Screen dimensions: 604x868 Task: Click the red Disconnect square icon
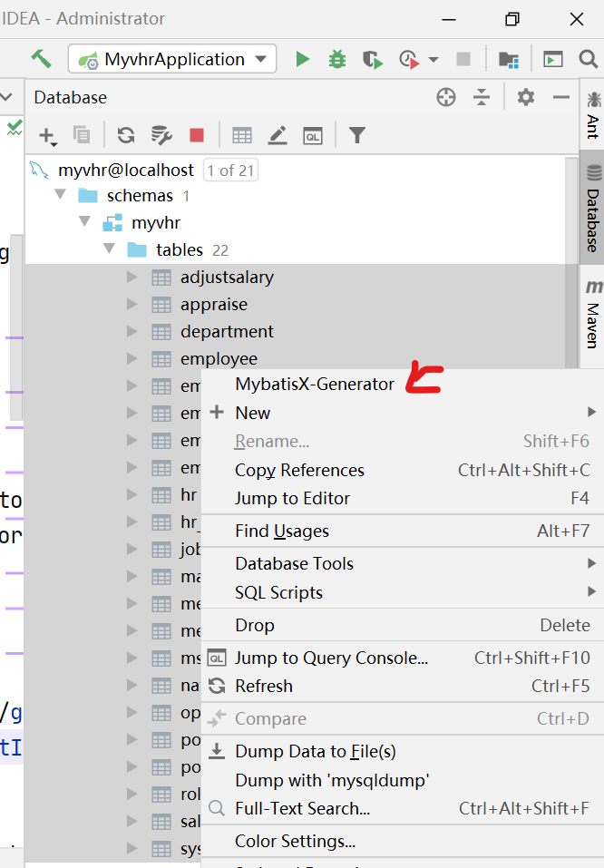pyautogui.click(x=197, y=135)
